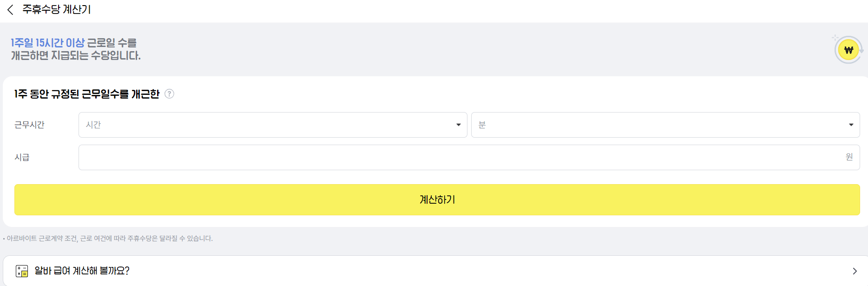Open the 분 minutes dropdown
The height and width of the screenshot is (286, 868).
click(x=664, y=125)
